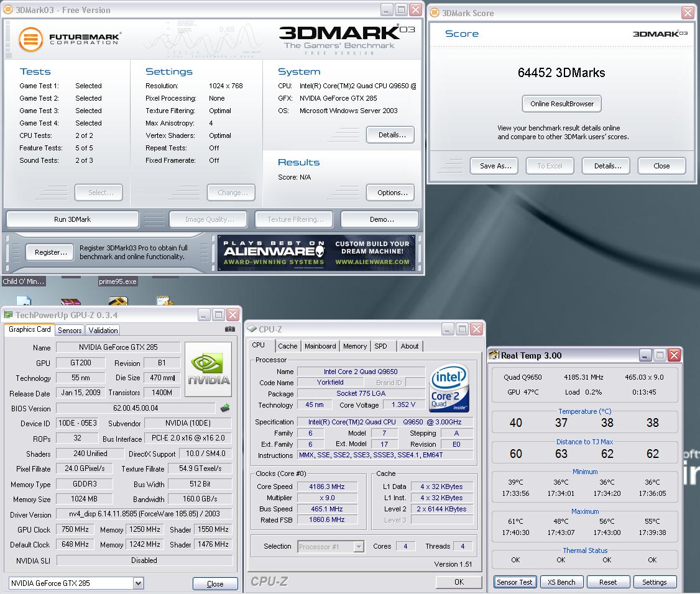Click the Run 3DMark button
This screenshot has width=700, height=594.
[72, 219]
